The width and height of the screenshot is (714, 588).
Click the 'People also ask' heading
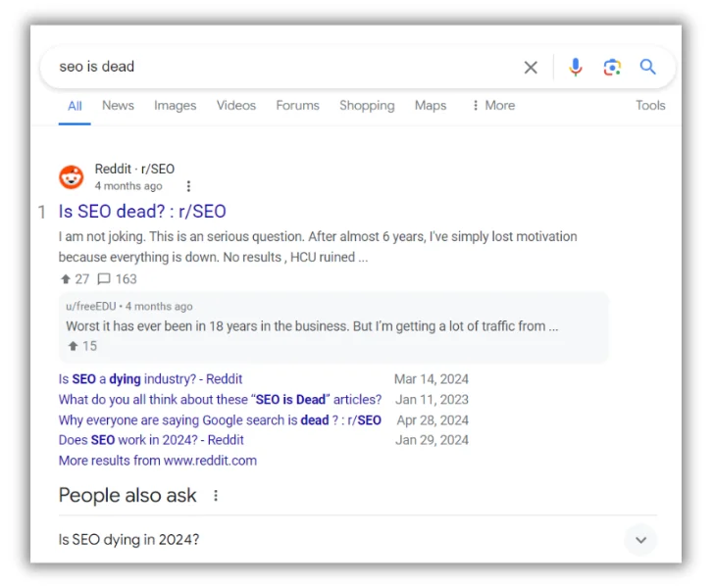click(127, 495)
